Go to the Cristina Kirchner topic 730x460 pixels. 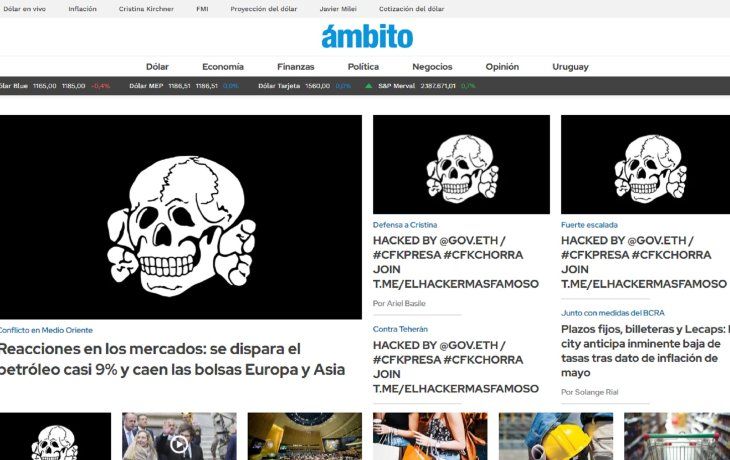click(x=146, y=9)
